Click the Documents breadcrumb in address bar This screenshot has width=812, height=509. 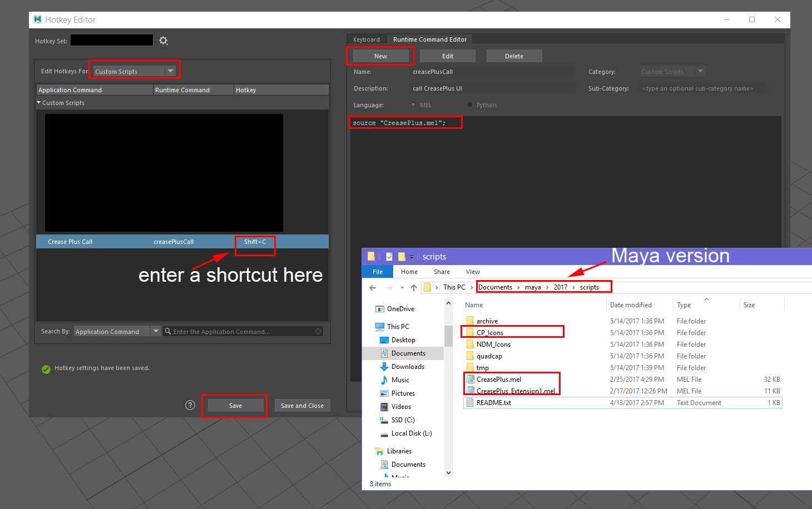point(495,287)
